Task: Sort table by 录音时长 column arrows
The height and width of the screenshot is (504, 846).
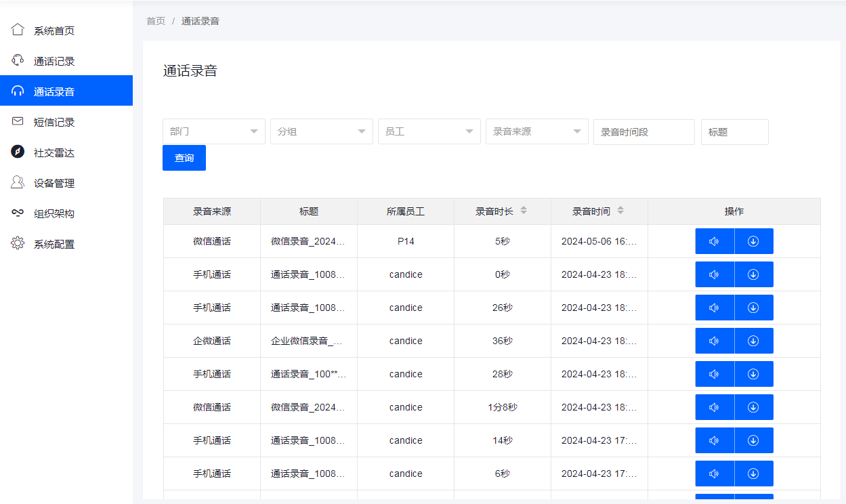Action: tap(524, 211)
